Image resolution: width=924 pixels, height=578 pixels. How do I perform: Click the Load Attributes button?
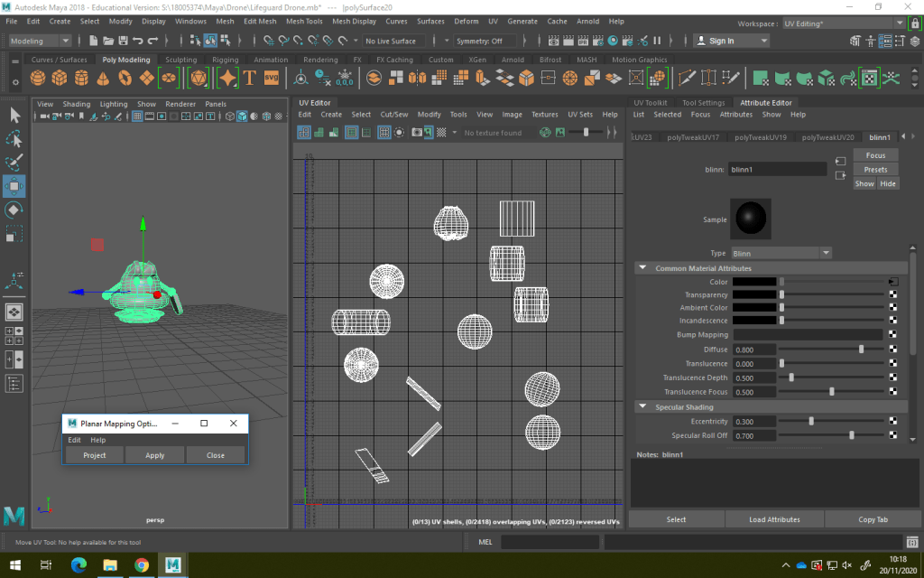(x=774, y=519)
